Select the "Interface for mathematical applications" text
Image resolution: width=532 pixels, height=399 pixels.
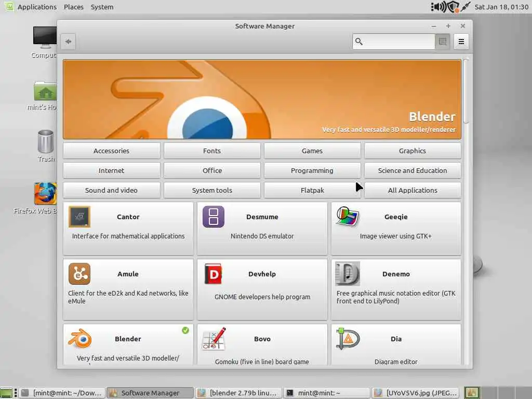point(128,236)
